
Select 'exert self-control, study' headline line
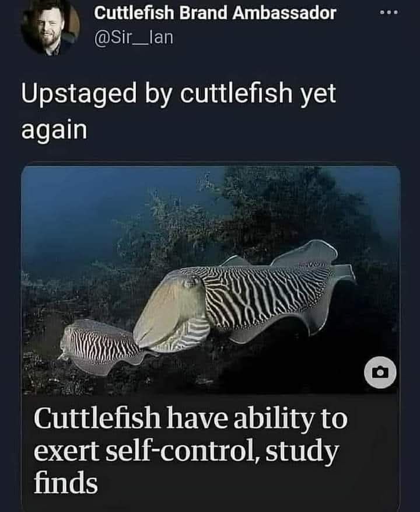click(186, 451)
